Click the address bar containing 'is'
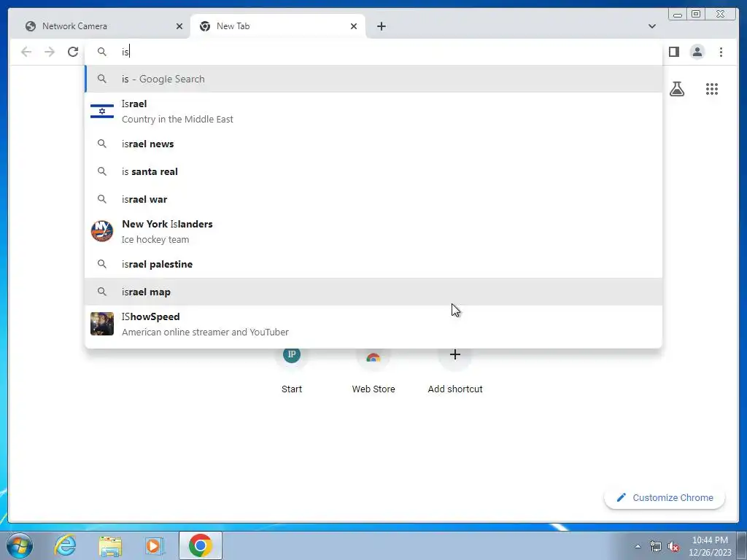The width and height of the screenshot is (747, 560). (373, 52)
